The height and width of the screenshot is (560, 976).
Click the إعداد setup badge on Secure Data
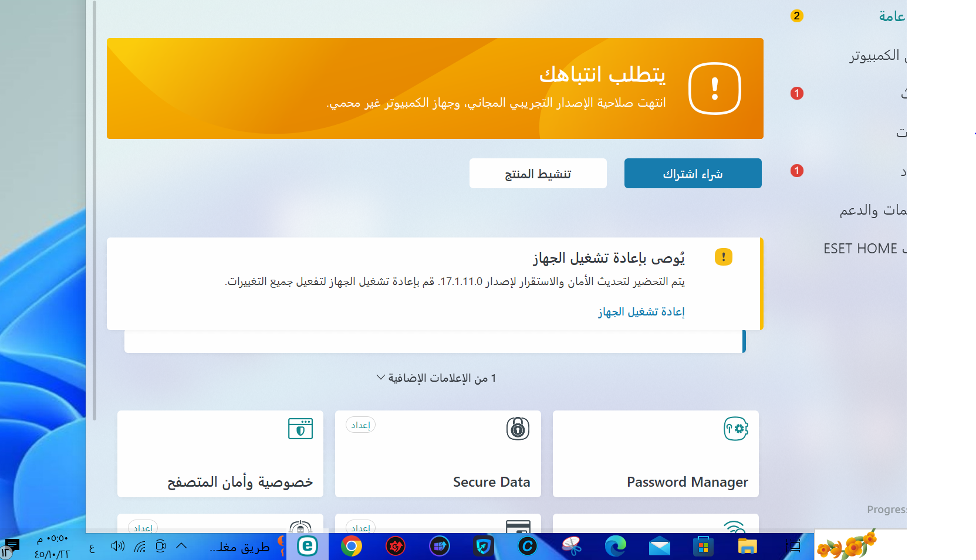(360, 425)
